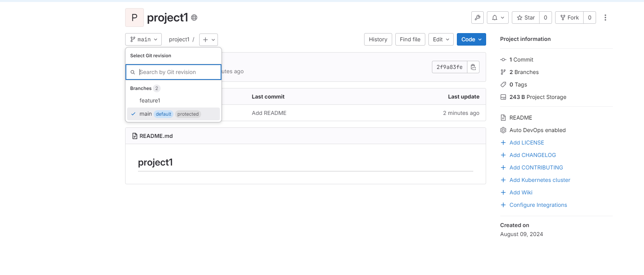Click the August 09, 2024 date
This screenshot has width=644, height=275.
click(522, 234)
